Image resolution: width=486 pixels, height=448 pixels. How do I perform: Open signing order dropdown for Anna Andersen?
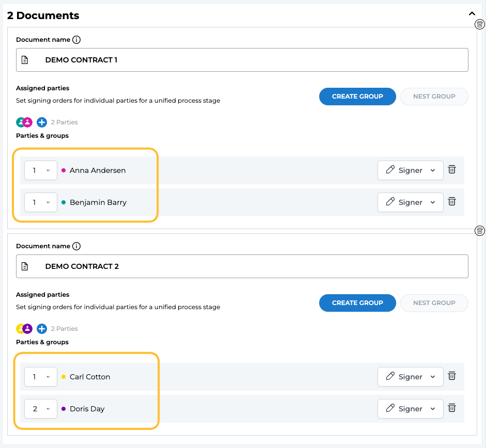(41, 170)
